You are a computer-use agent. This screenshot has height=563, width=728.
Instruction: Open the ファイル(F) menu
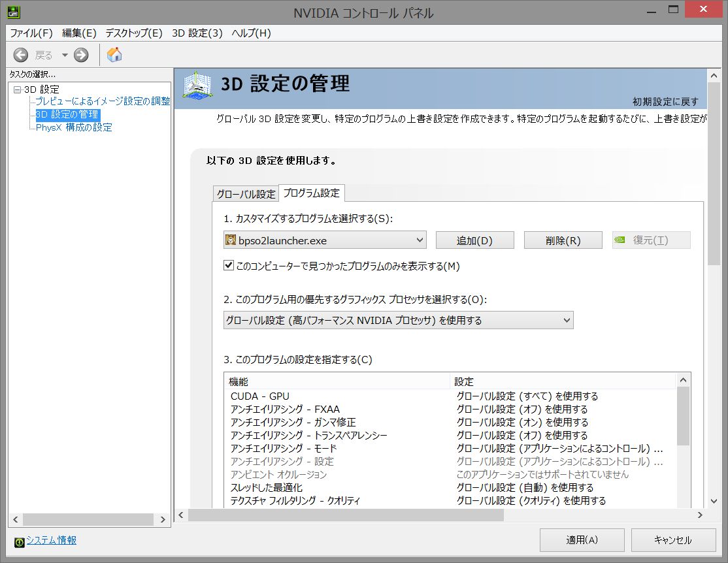pyautogui.click(x=31, y=33)
